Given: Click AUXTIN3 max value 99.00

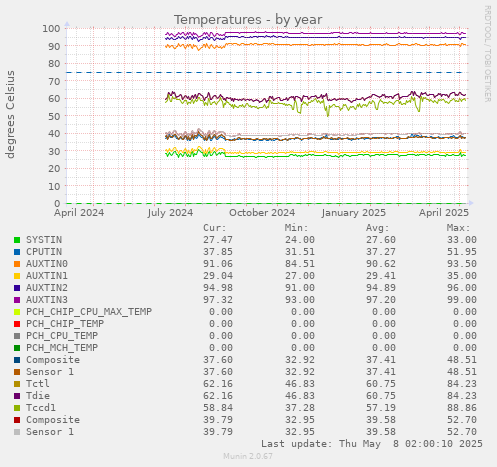Looking at the screenshot, I should click(x=462, y=300).
